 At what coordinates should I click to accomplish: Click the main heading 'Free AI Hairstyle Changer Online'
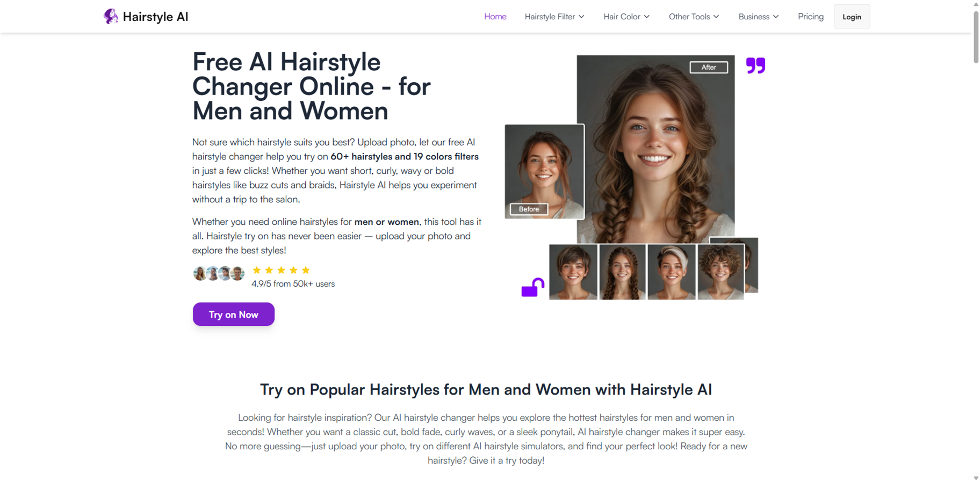point(312,86)
